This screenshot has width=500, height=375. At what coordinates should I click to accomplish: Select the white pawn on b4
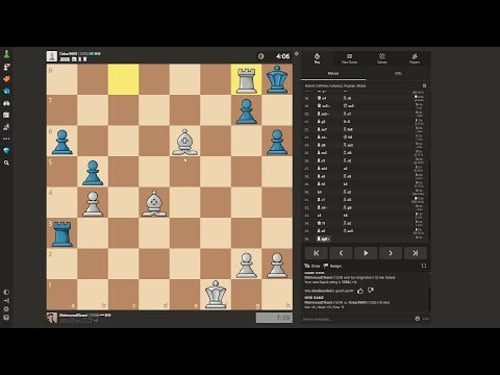[93, 203]
